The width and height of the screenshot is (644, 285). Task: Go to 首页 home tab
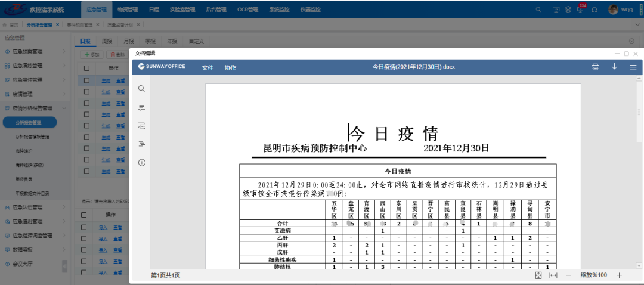11,24
